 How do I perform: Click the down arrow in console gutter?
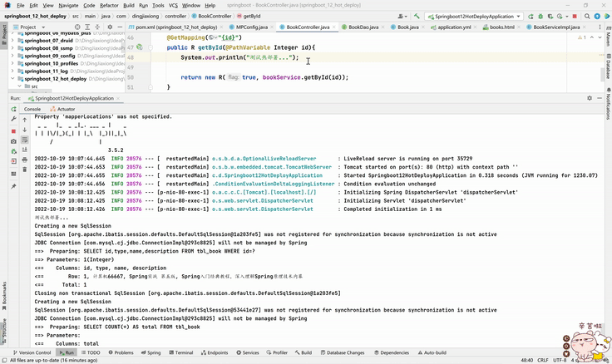coord(25,130)
